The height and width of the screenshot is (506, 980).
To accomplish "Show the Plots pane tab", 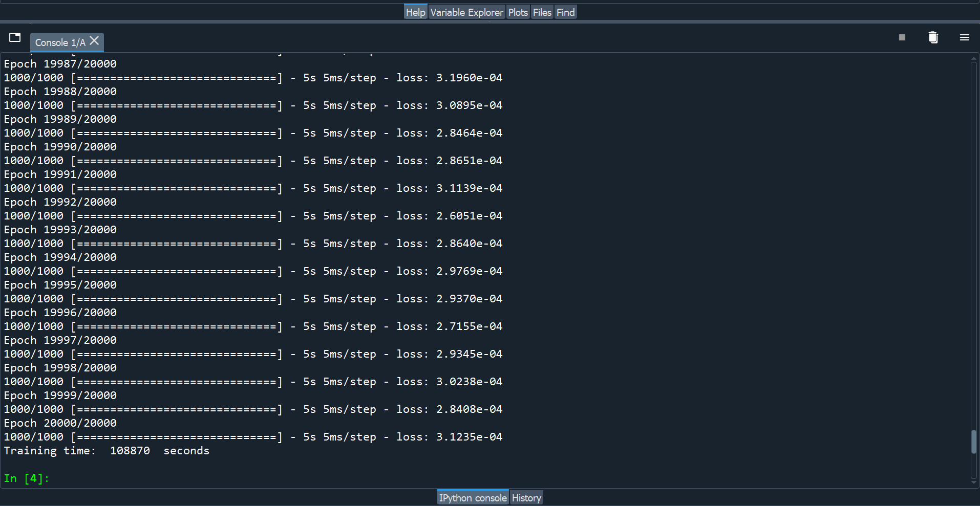I will pyautogui.click(x=518, y=12).
